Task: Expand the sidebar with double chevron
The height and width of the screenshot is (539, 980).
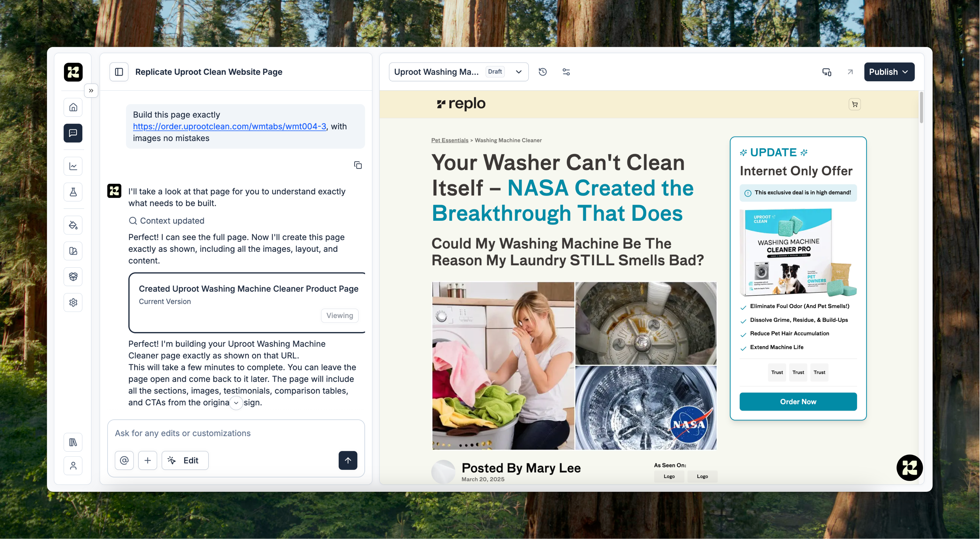Action: pyautogui.click(x=91, y=91)
